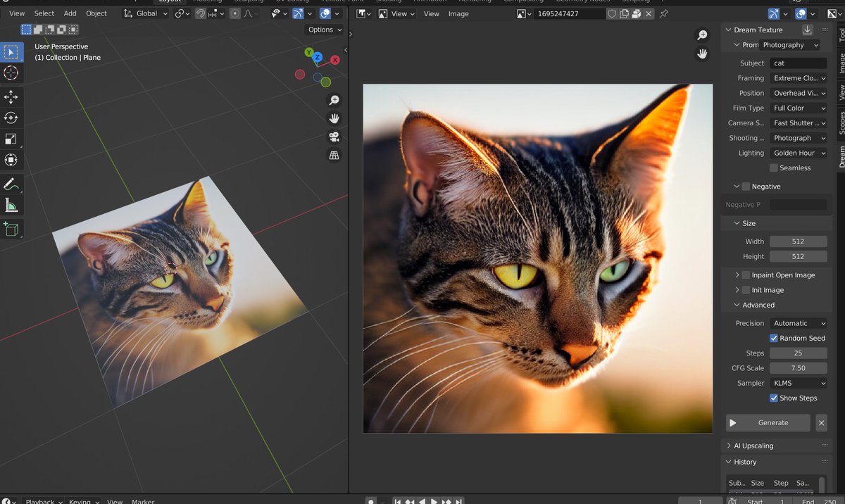The image size is (845, 504).
Task: Select the Add Cube tool
Action: 11,229
